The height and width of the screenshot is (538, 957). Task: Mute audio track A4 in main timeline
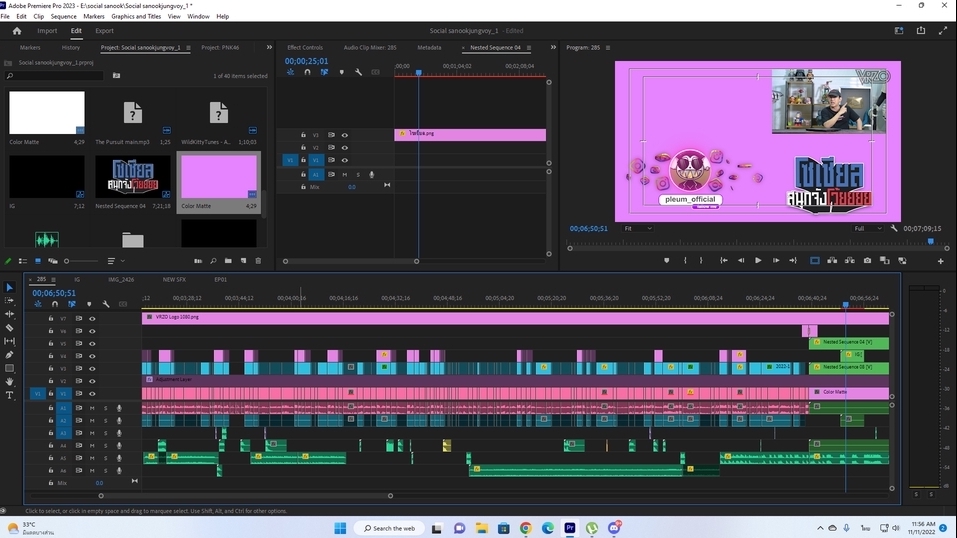[x=92, y=445]
